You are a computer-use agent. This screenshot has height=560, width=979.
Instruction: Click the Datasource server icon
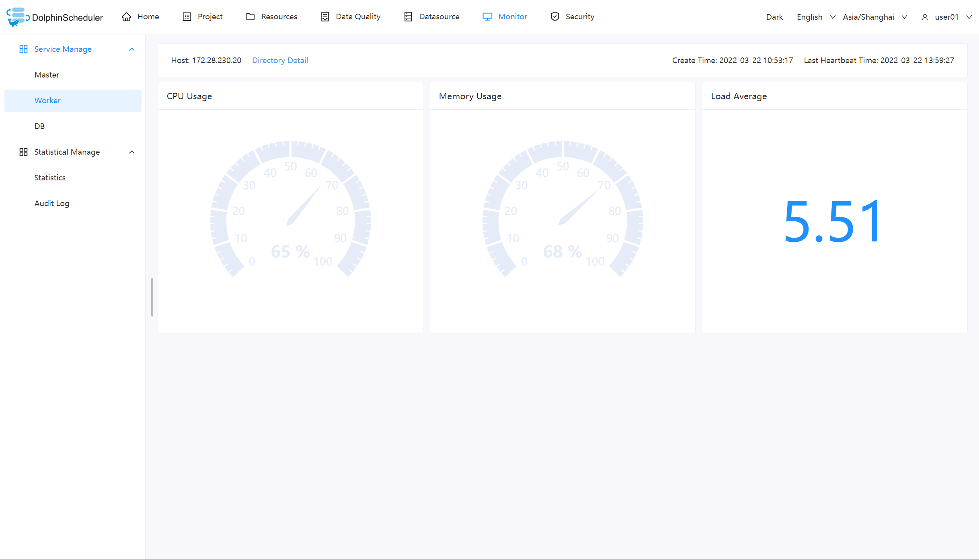coord(408,17)
